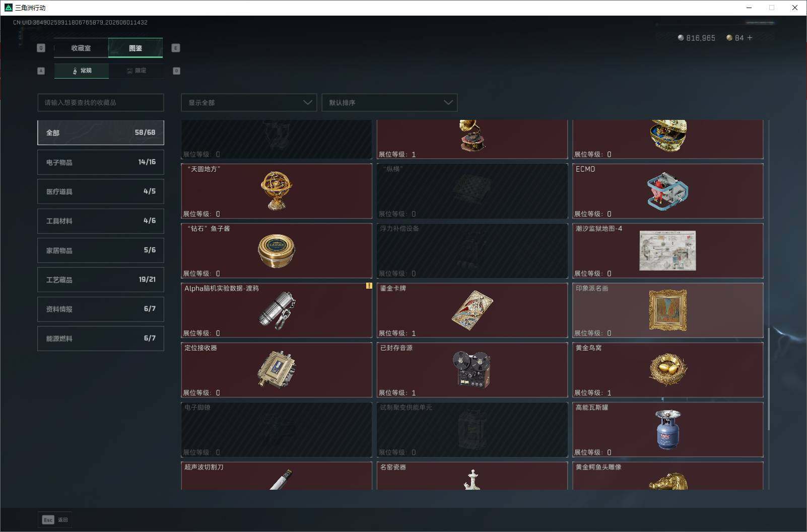Switch to the 图鉴 tab
This screenshot has width=807, height=532.
(x=136, y=48)
